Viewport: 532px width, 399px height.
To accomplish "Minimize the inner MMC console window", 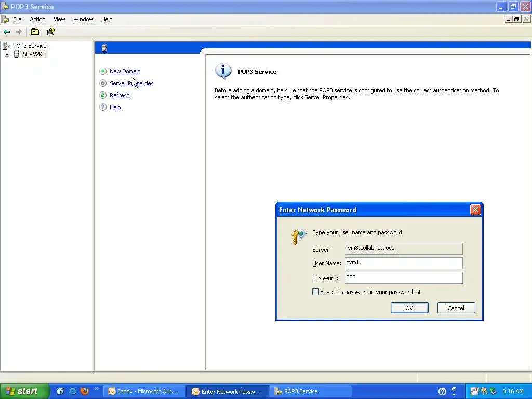I will [508, 19].
